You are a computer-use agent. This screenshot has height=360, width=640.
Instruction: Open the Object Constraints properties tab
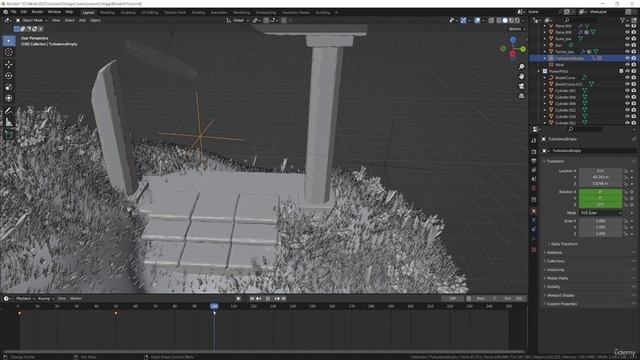pos(533,229)
